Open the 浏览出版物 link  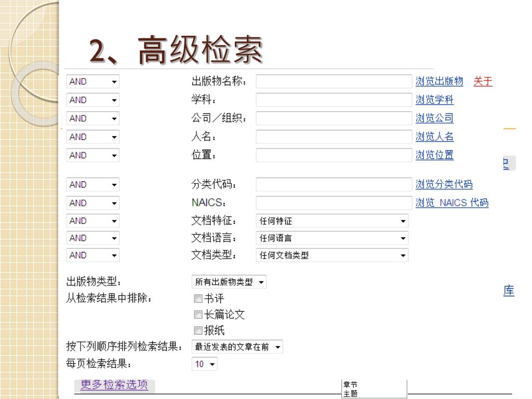(x=440, y=82)
